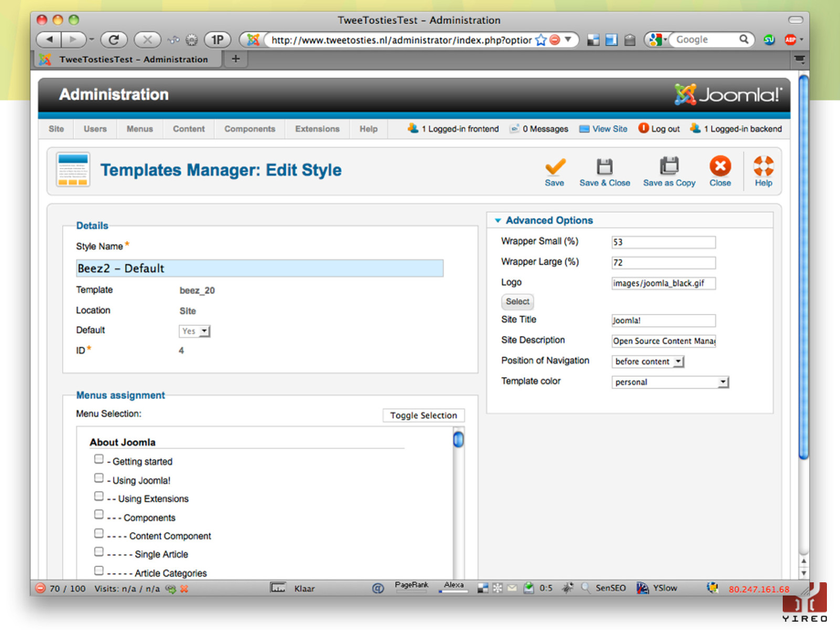The height and width of the screenshot is (630, 840).
Task: Click the 0 Messages link
Action: click(x=539, y=129)
